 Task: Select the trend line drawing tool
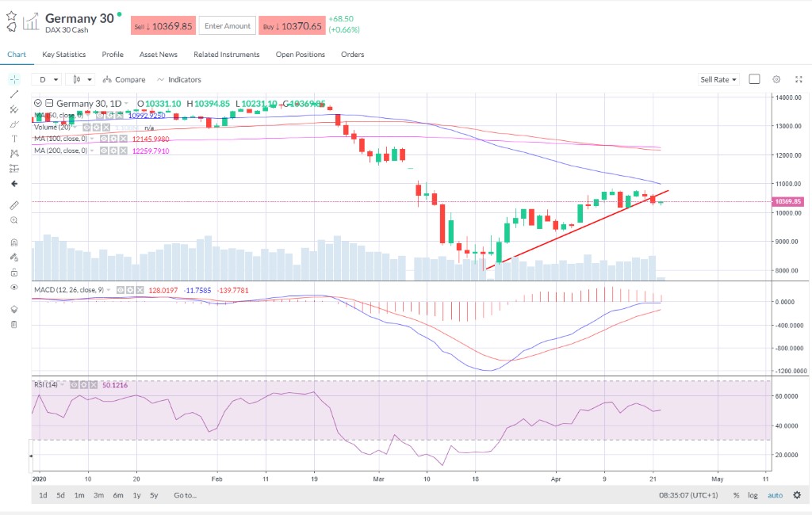tap(13, 94)
